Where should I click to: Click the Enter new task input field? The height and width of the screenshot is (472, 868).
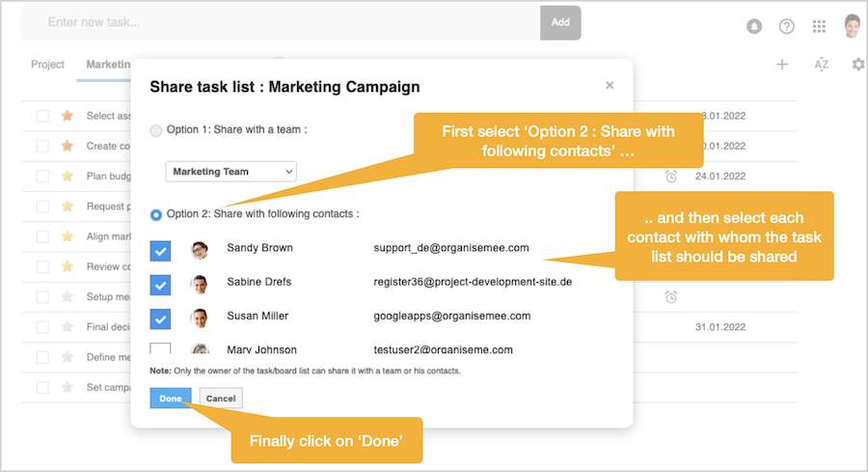(280, 21)
